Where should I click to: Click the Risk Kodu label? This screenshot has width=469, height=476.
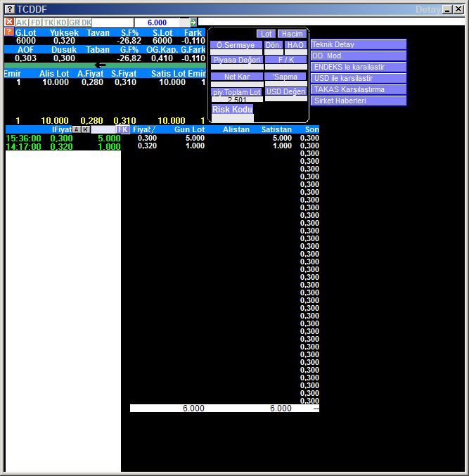tap(232, 109)
